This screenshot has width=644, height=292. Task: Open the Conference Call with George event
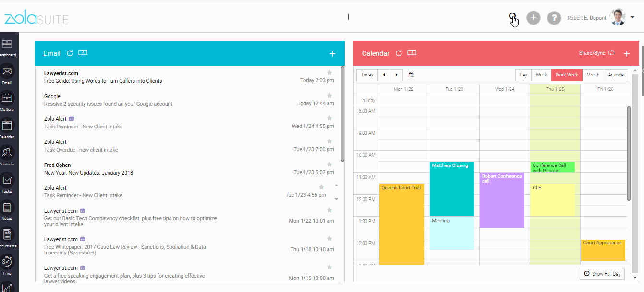tap(553, 167)
